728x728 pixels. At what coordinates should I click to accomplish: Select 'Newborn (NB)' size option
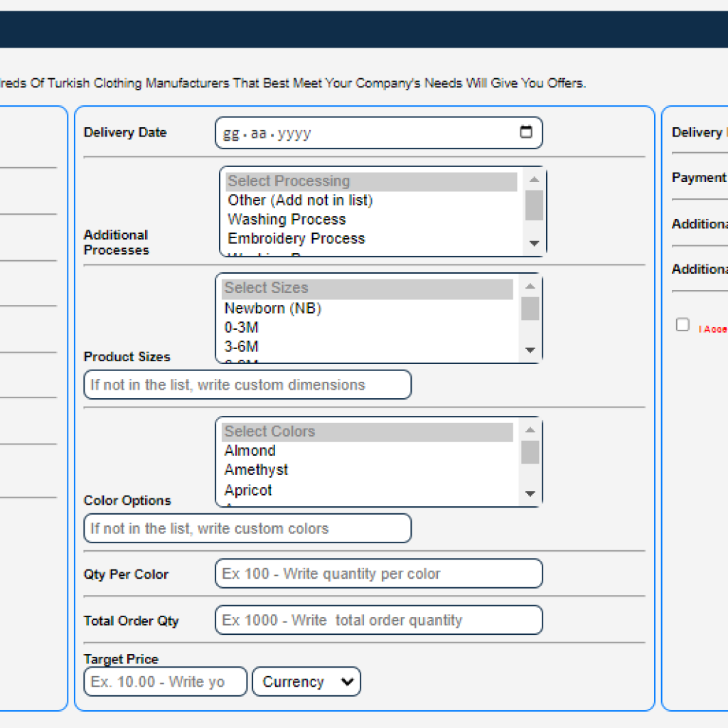[272, 309]
